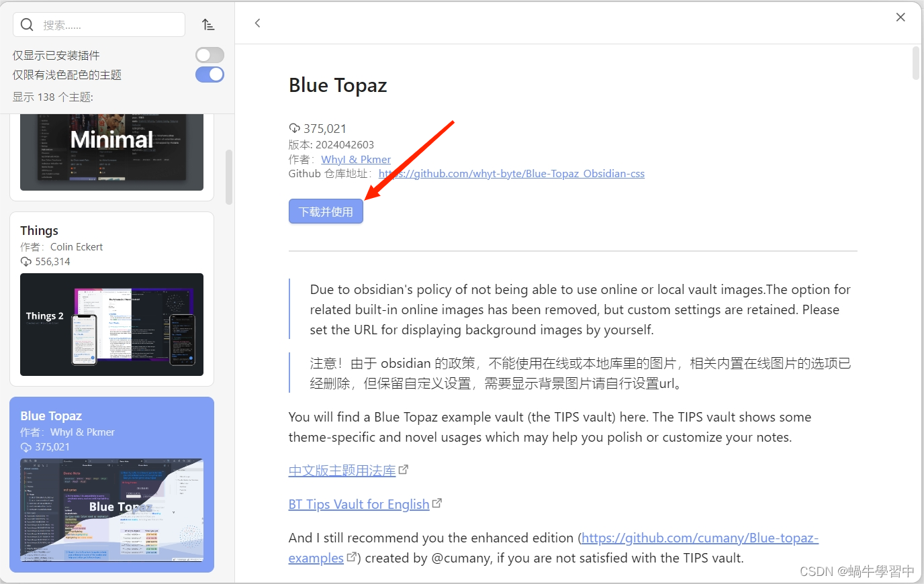Screen dimensions: 924x584
Task: Close the theme browser dialog
Action: coord(900,17)
